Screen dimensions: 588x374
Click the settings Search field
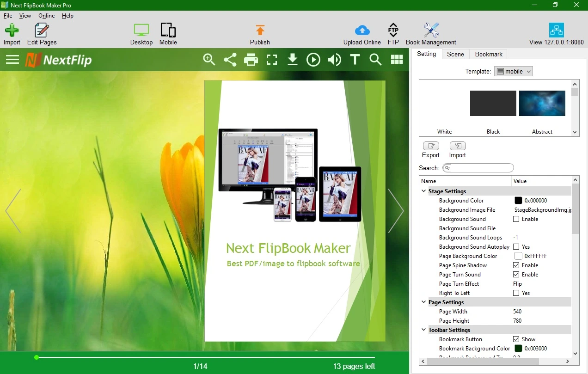click(x=478, y=168)
